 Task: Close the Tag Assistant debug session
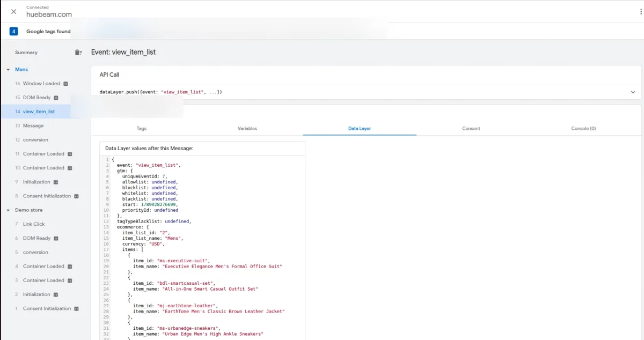[13, 11]
